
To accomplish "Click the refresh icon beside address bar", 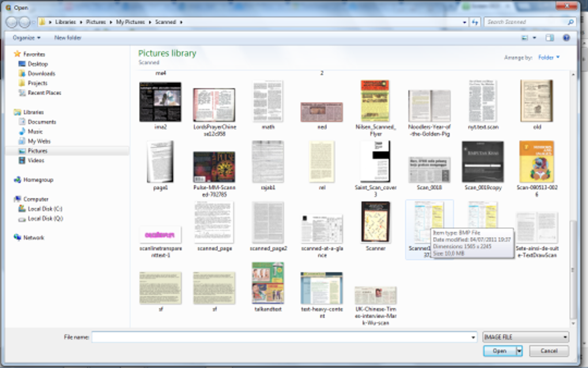I will click(x=475, y=22).
